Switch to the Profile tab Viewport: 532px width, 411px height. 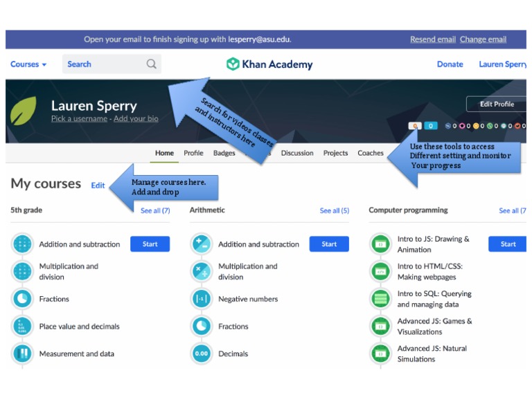pyautogui.click(x=193, y=153)
